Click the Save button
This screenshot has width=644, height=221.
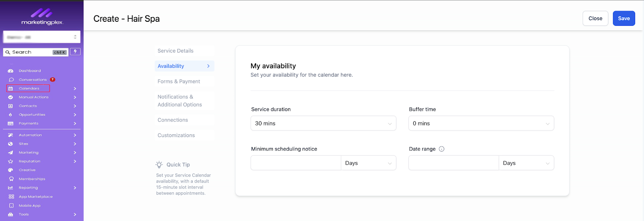tap(624, 19)
